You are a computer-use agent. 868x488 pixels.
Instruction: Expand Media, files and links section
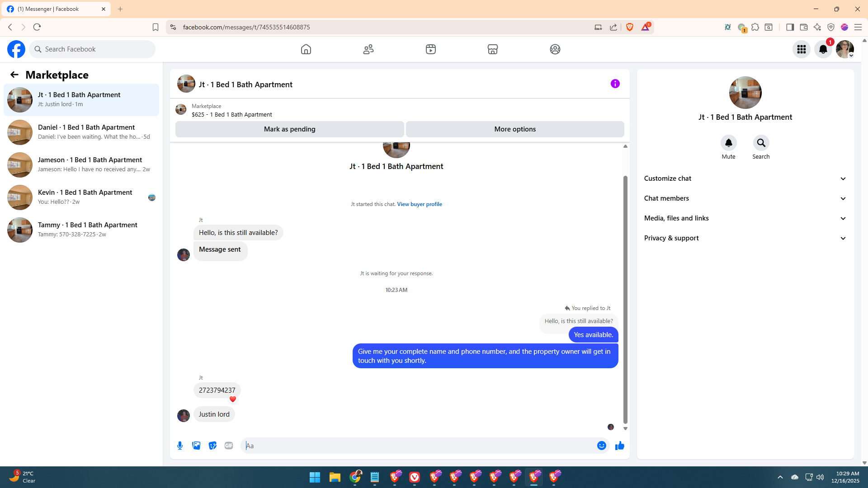pyautogui.click(x=745, y=218)
